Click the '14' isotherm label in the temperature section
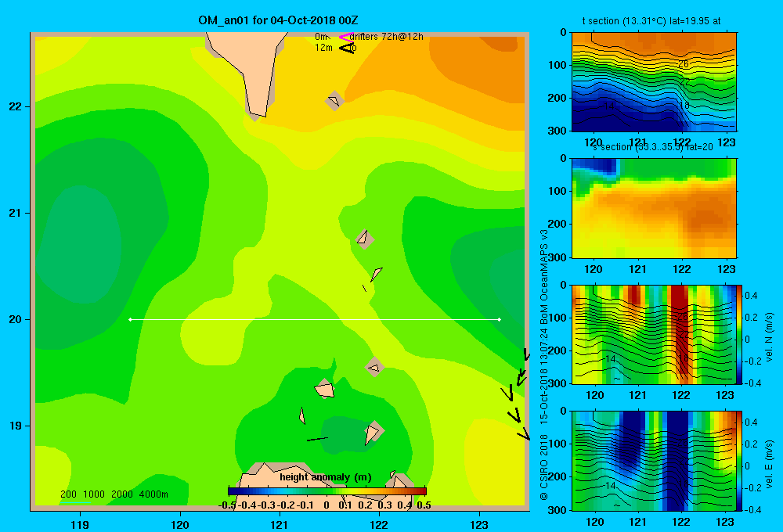The width and height of the screenshot is (783, 532). (x=608, y=106)
